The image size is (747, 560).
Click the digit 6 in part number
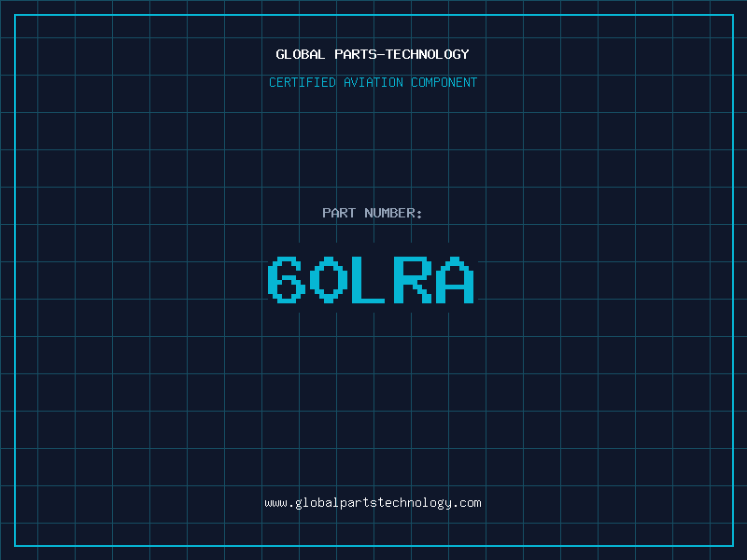(287, 280)
